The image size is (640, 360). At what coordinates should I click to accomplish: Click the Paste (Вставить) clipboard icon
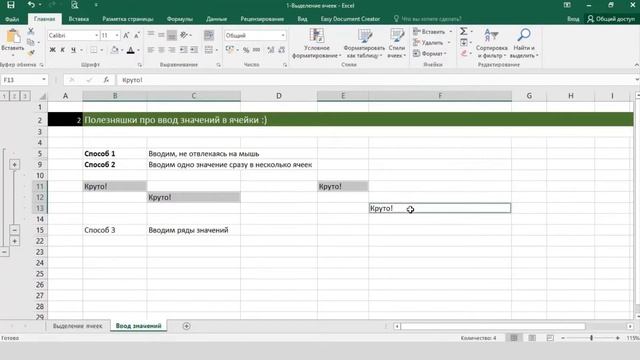point(13,36)
